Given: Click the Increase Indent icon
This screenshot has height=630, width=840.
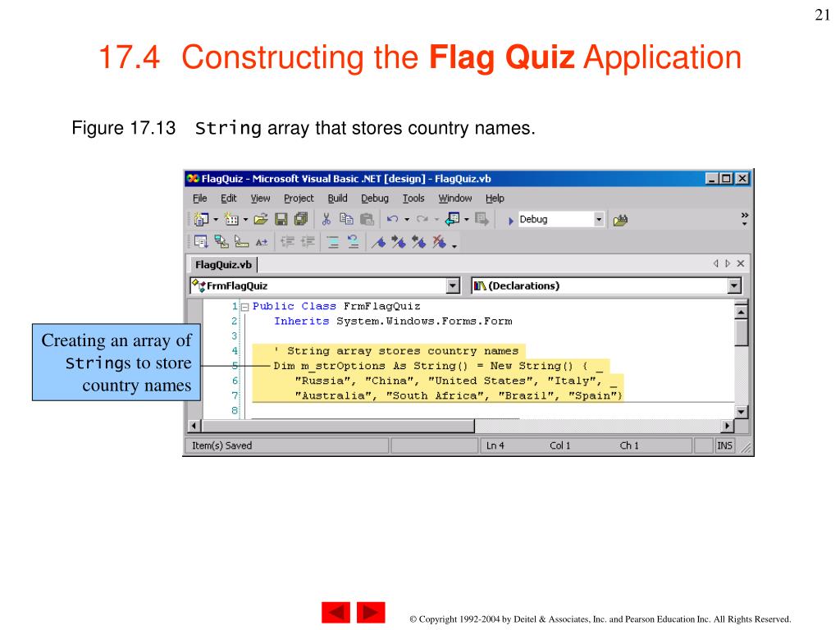Looking at the screenshot, I should point(308,242).
